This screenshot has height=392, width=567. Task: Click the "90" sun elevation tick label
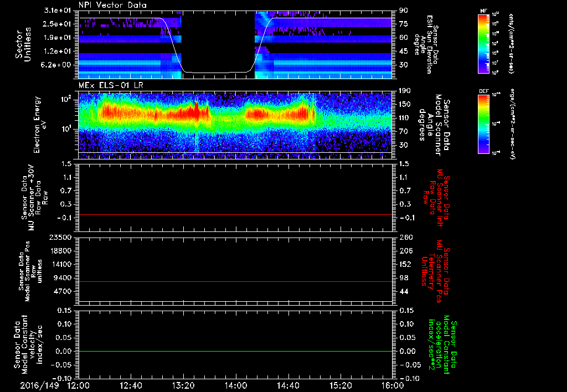[x=403, y=10]
